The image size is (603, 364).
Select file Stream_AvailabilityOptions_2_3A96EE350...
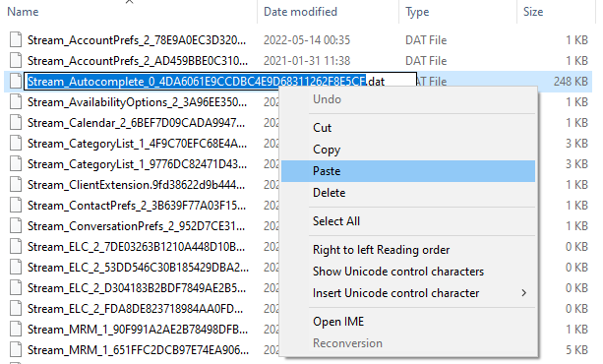click(138, 102)
